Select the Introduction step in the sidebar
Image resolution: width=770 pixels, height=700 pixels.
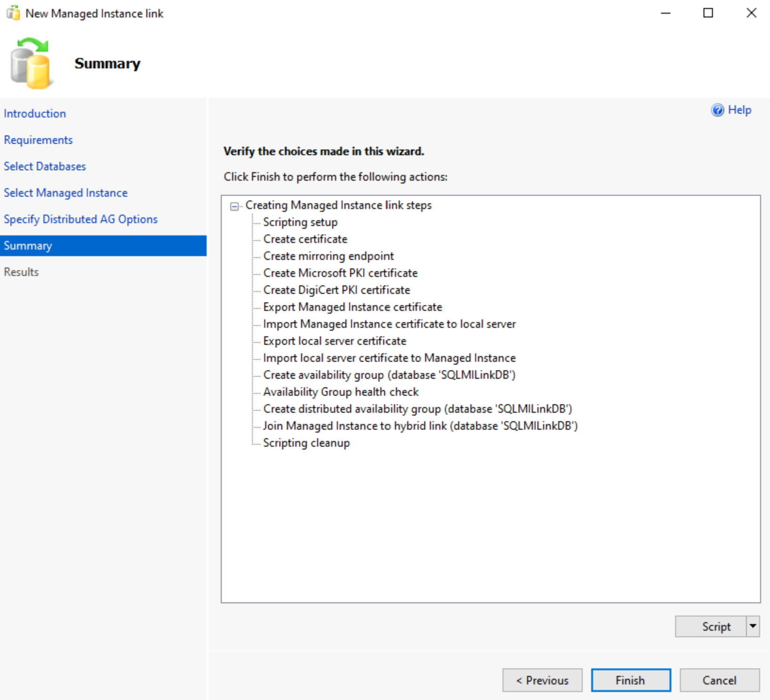(x=35, y=113)
